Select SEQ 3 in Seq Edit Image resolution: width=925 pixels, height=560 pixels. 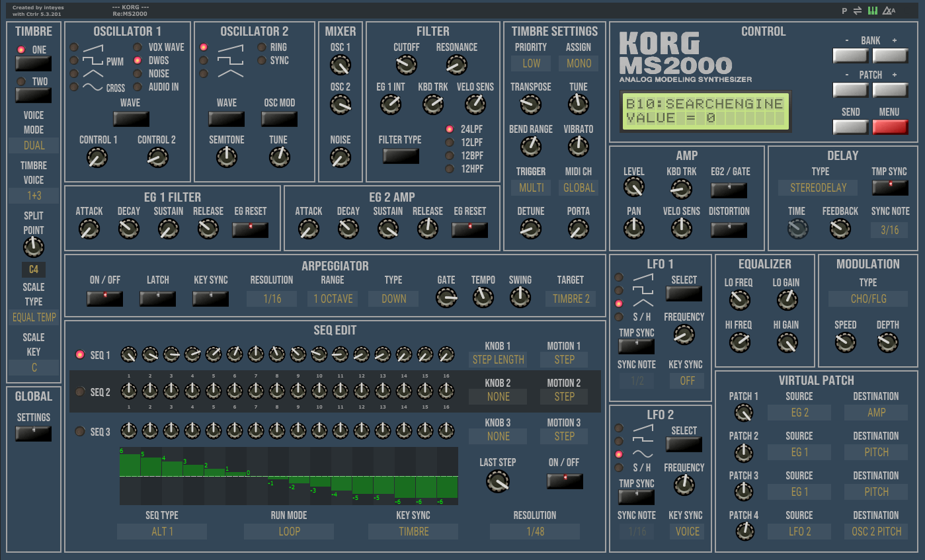(81, 432)
